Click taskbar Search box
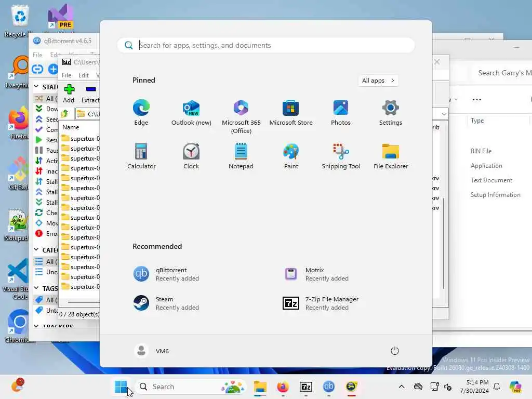 click(191, 387)
